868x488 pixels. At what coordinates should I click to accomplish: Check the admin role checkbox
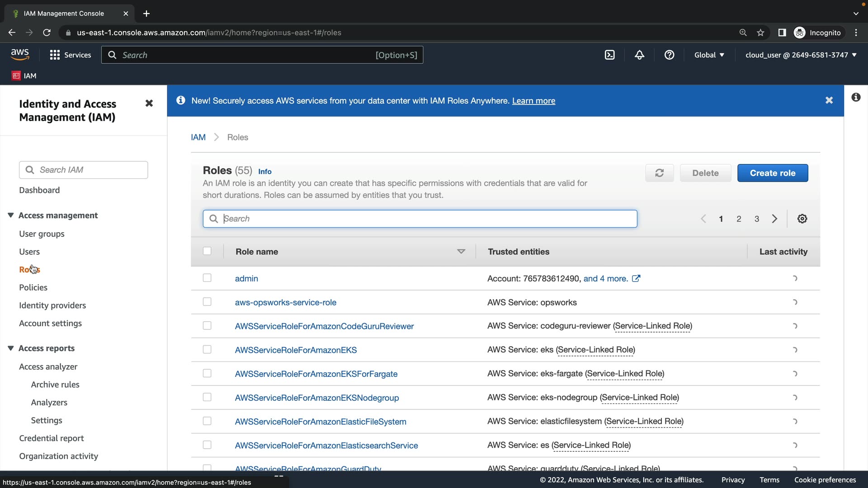click(x=207, y=278)
